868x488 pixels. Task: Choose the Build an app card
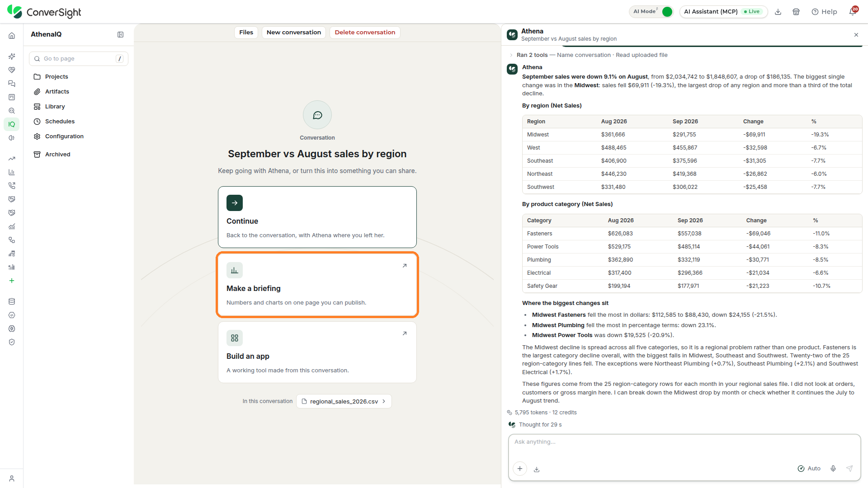317,352
